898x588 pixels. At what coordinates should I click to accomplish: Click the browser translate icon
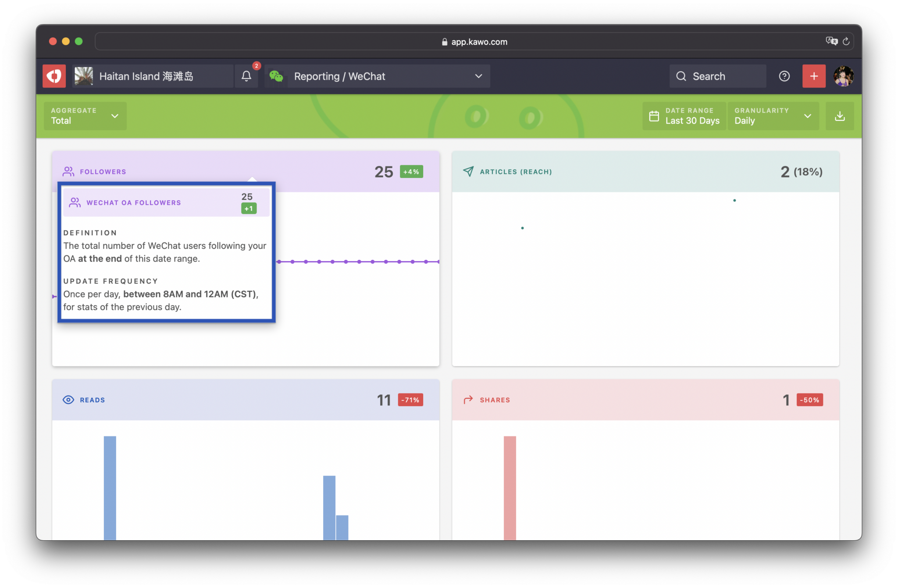pos(831,42)
